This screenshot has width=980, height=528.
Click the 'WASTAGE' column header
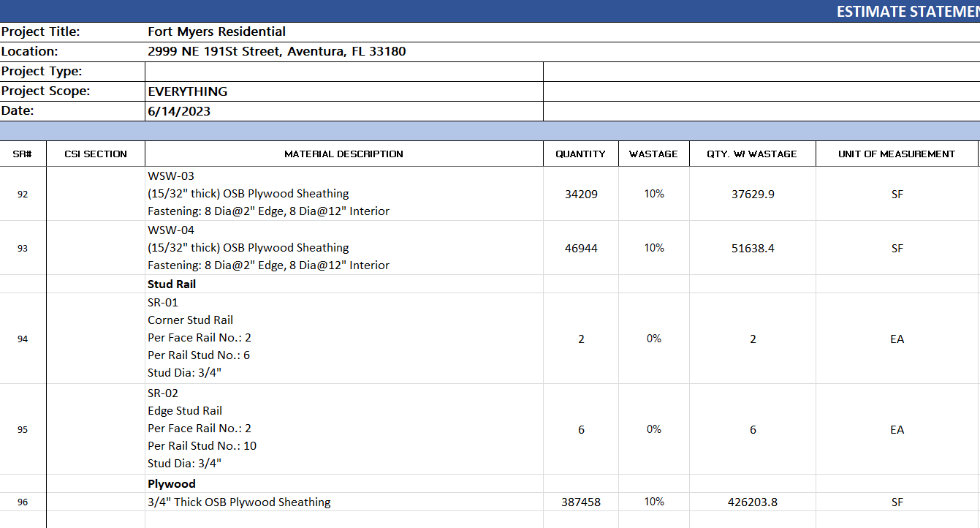pyautogui.click(x=654, y=154)
